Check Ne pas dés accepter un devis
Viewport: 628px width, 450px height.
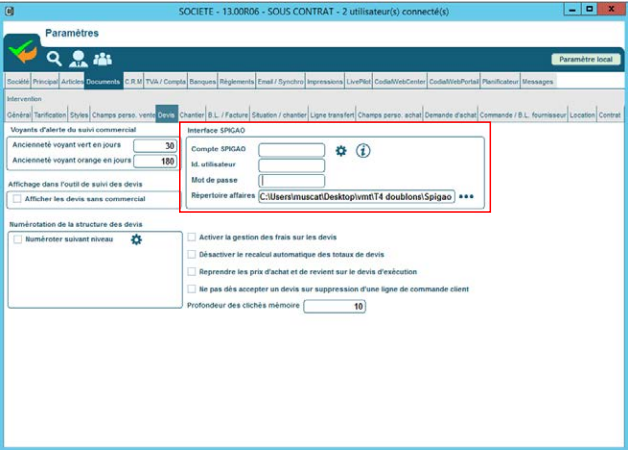tap(192, 289)
